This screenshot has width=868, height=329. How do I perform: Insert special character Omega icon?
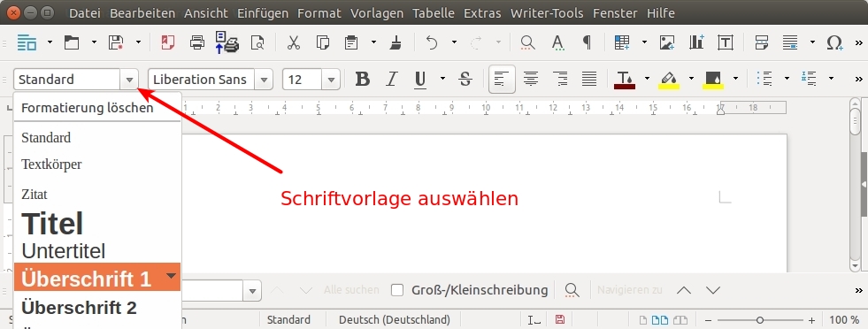(834, 42)
